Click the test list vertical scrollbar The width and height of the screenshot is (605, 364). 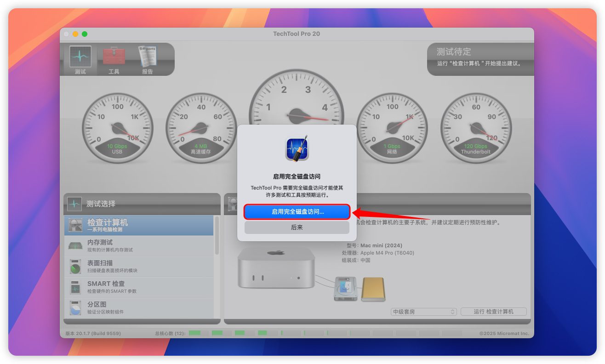(x=217, y=236)
